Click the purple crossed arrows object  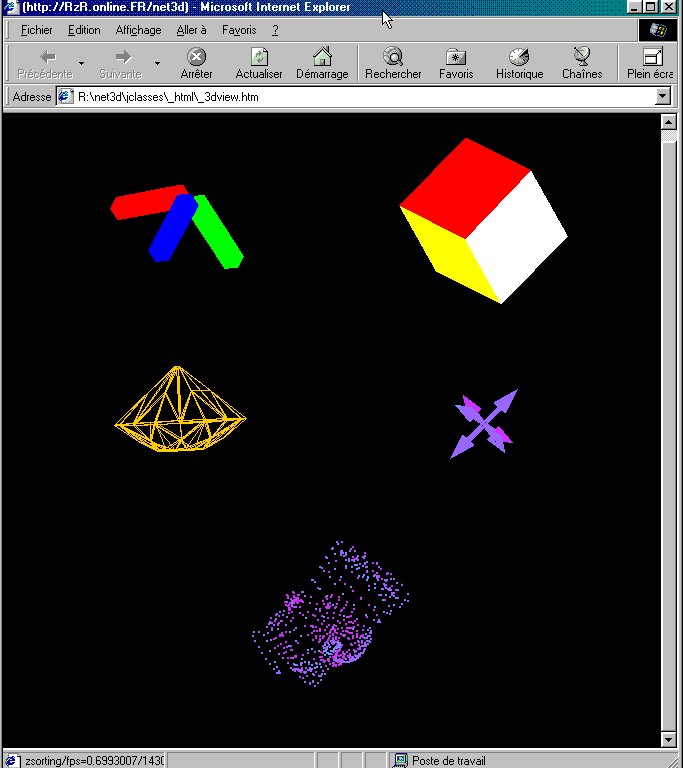(x=484, y=424)
